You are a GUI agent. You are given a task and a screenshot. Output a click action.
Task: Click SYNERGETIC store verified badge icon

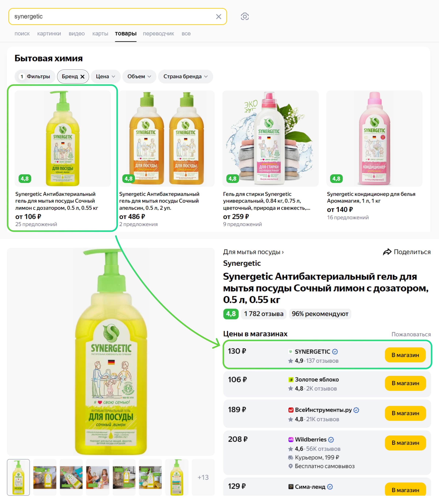pyautogui.click(x=335, y=352)
